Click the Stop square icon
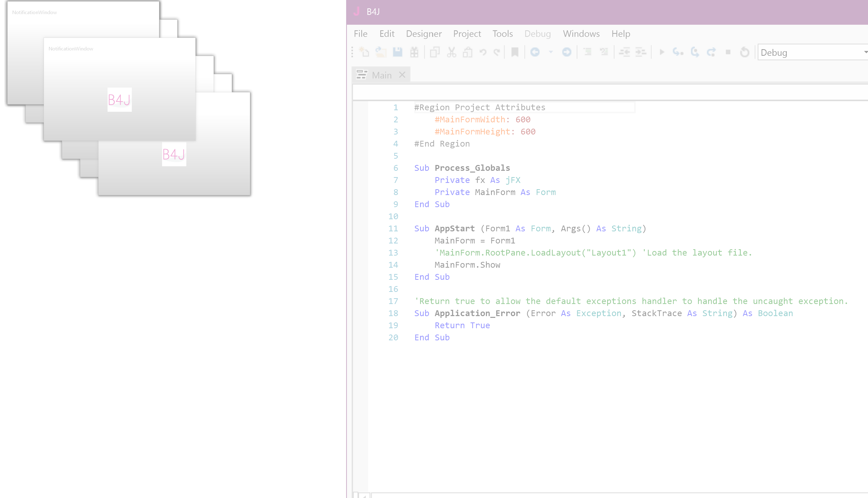Screen dimensions: 868x498 (728, 52)
